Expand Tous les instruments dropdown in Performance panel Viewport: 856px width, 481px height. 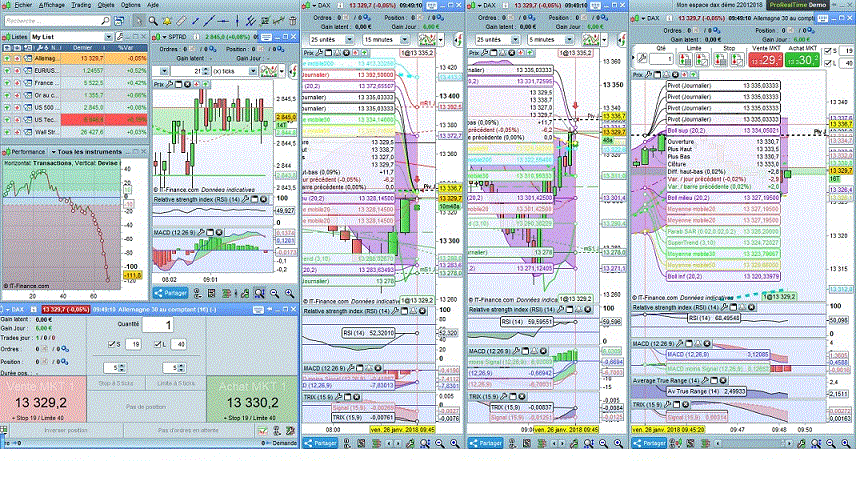point(54,152)
